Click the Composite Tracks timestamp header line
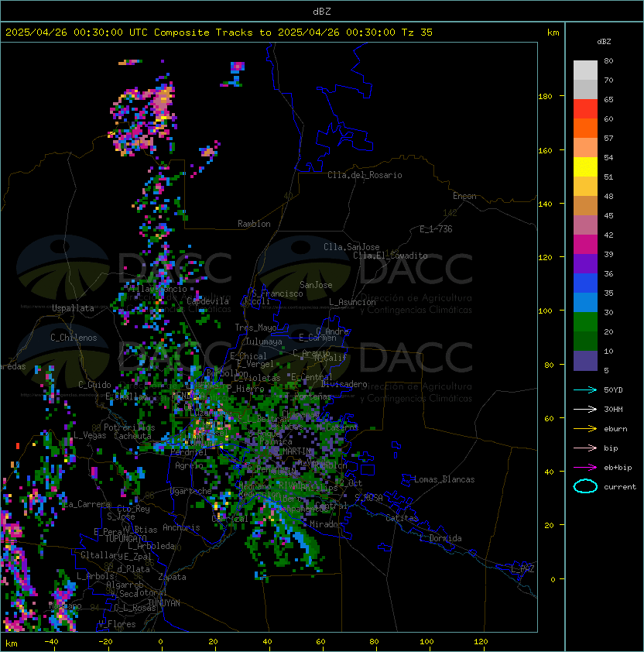This screenshot has width=644, height=652. 219,33
